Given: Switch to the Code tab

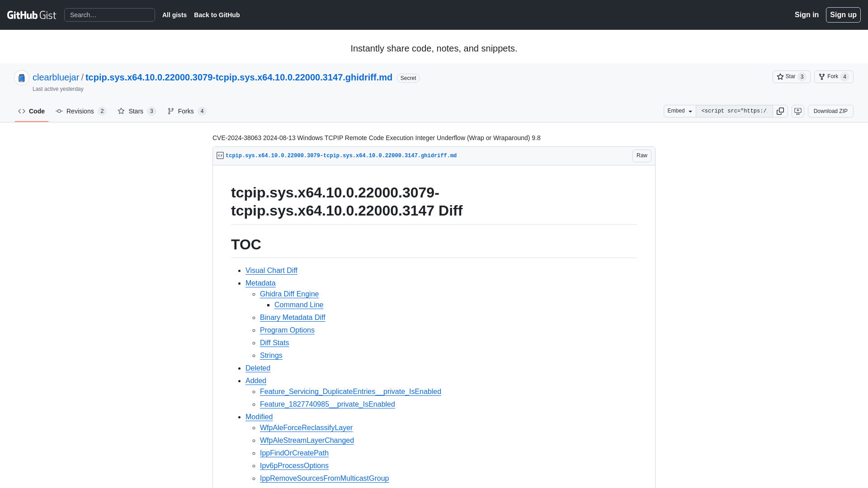Looking at the screenshot, I should [x=32, y=111].
